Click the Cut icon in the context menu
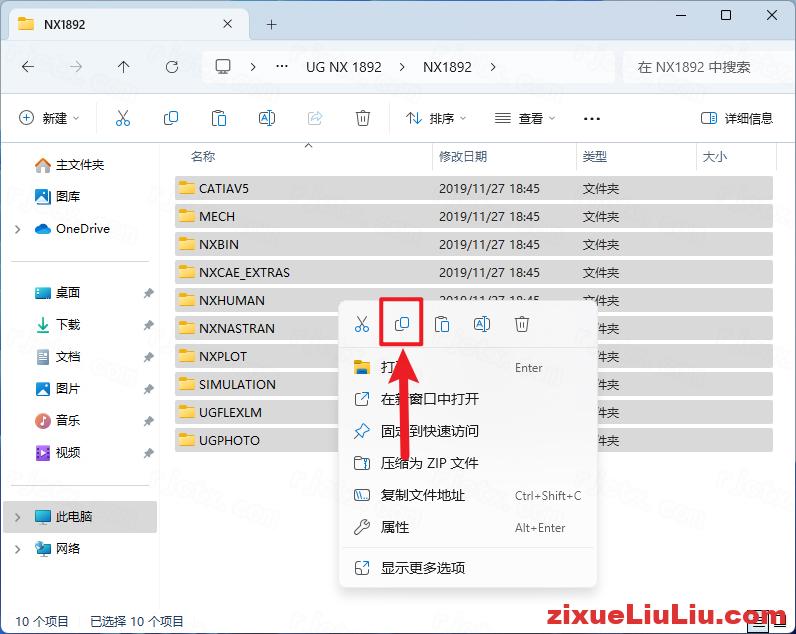 pos(361,324)
